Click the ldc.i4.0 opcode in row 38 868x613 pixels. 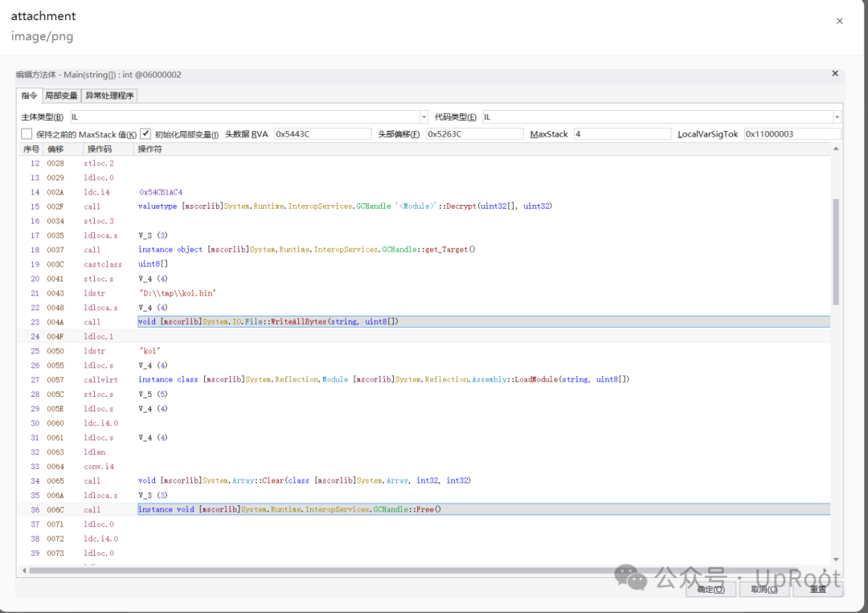point(100,538)
